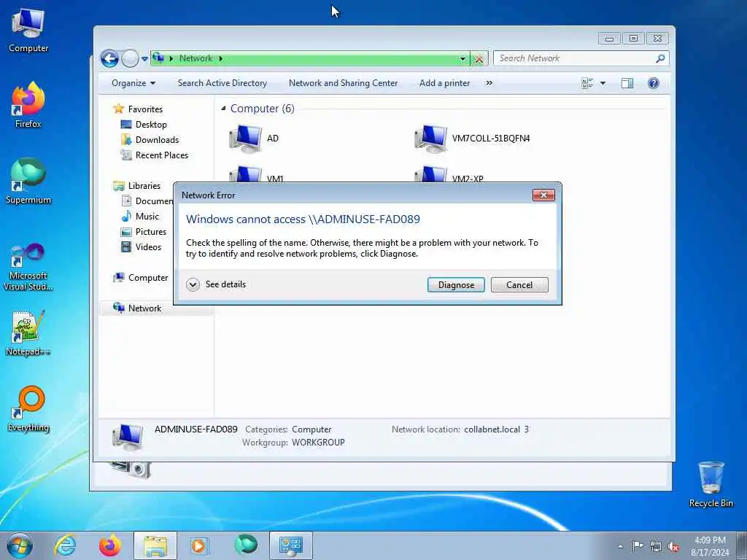
Task: Show more toolbar commands chevron
Action: click(x=489, y=83)
